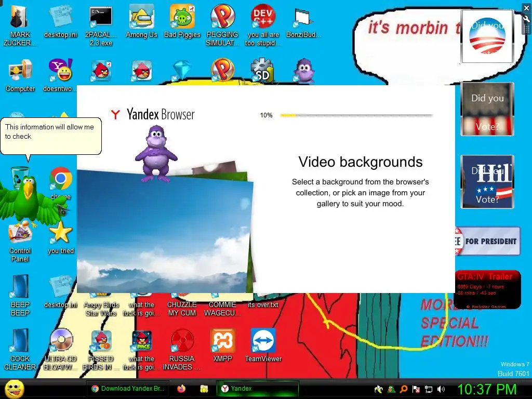The width and height of the screenshot is (532, 399).
Task: Launch the XMPP (XAMPP) icon
Action: pyautogui.click(x=222, y=345)
